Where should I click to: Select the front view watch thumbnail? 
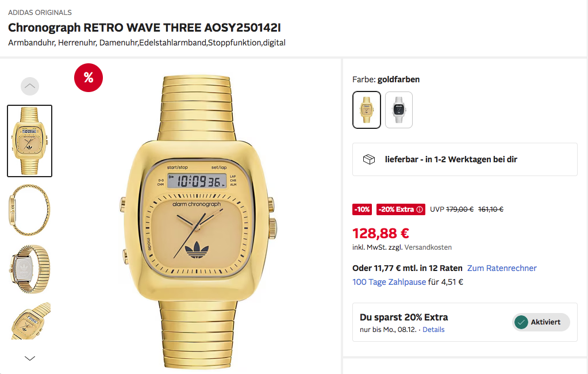pyautogui.click(x=30, y=141)
